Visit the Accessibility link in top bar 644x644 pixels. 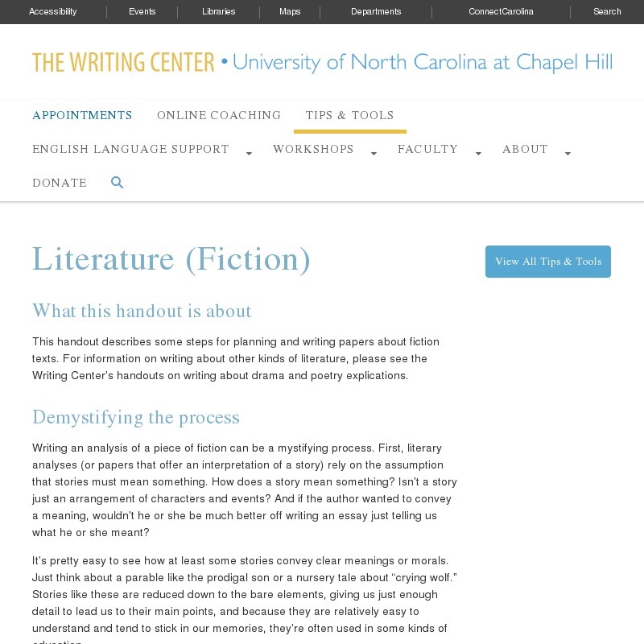(53, 11)
